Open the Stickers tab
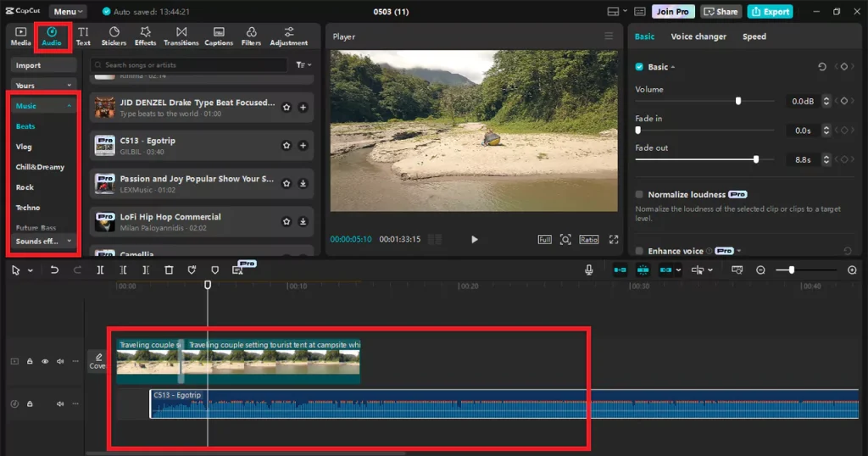The image size is (868, 456). click(114, 36)
